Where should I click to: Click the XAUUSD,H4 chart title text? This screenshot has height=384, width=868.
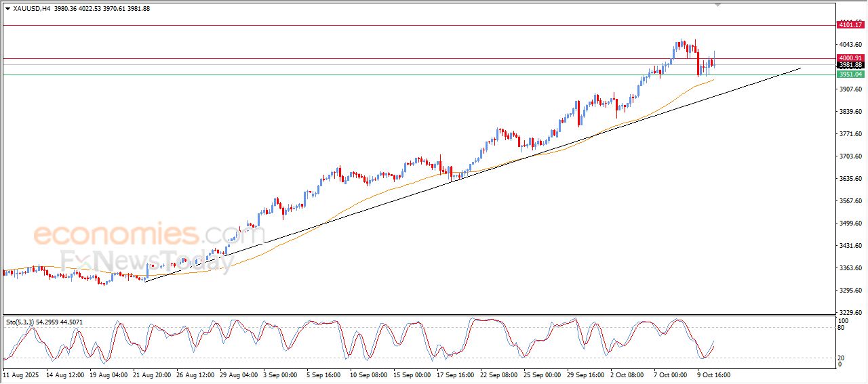tap(32, 9)
